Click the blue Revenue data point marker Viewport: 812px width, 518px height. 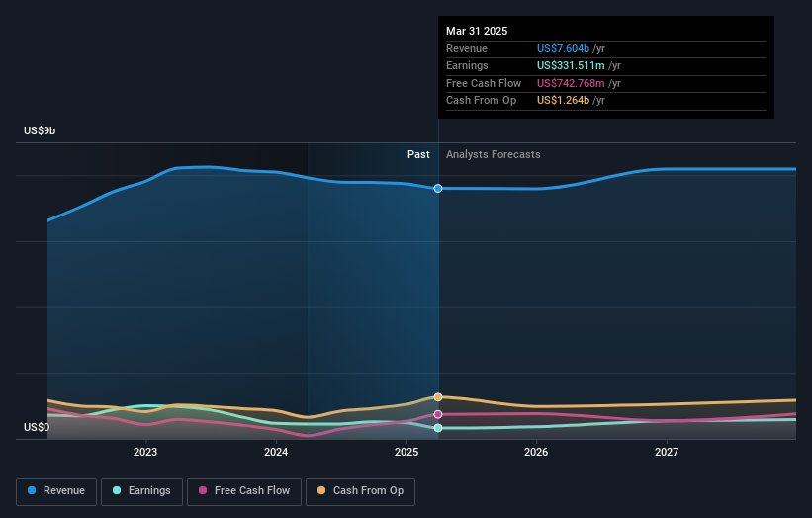(438, 189)
